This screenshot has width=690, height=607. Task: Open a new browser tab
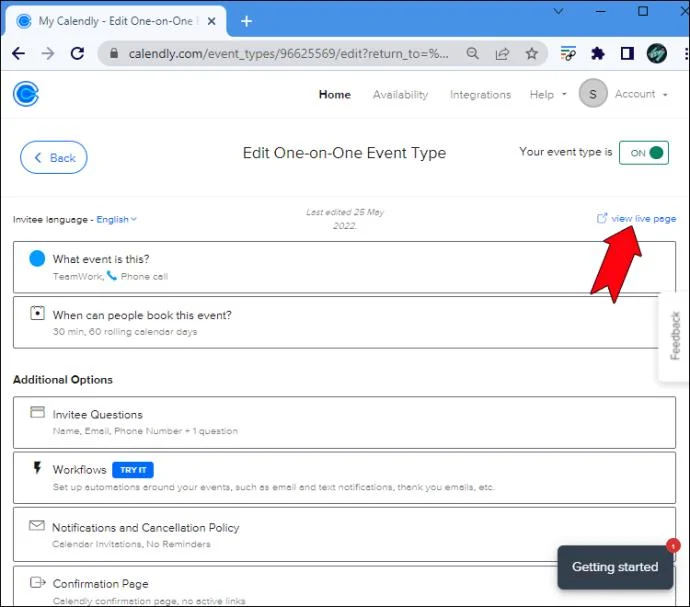coord(246,21)
